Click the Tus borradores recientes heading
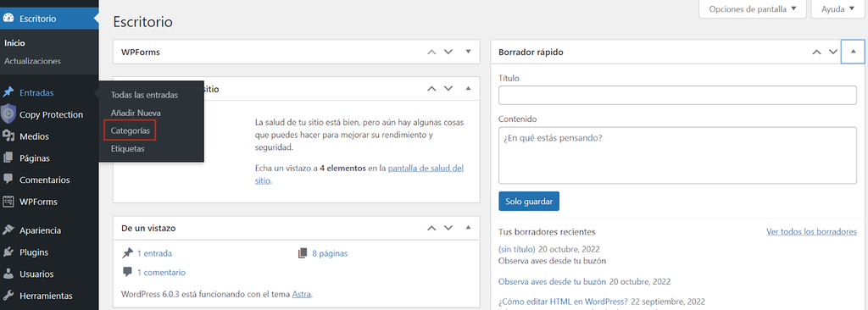The width and height of the screenshot is (868, 310). [x=547, y=231]
